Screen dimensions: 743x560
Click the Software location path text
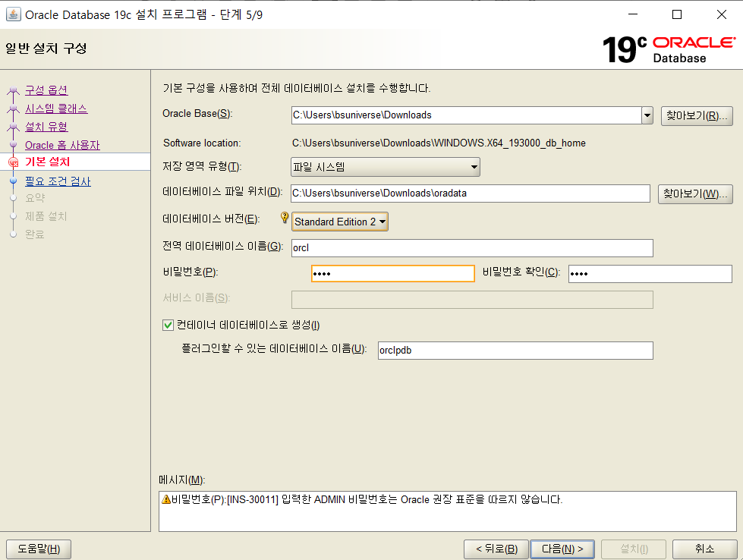pos(439,143)
